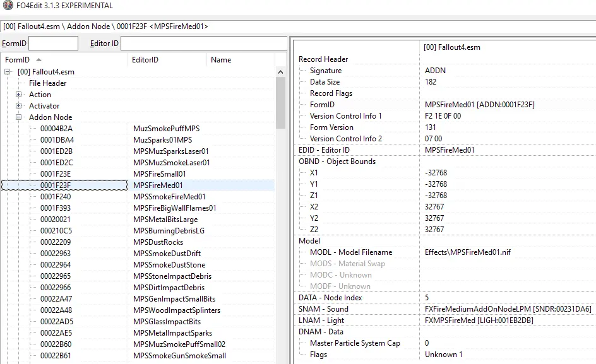596x364 pixels.
Task: Select record 00020021 MPSMetalBitsLarge
Action: pos(138,220)
